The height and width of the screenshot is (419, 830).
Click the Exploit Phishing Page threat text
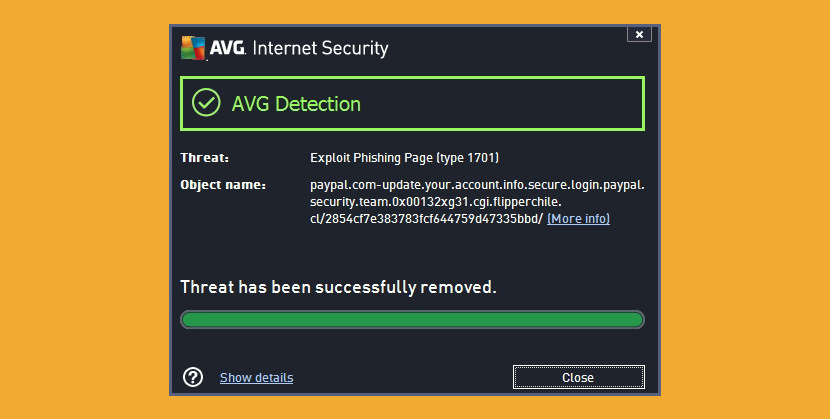point(404,158)
